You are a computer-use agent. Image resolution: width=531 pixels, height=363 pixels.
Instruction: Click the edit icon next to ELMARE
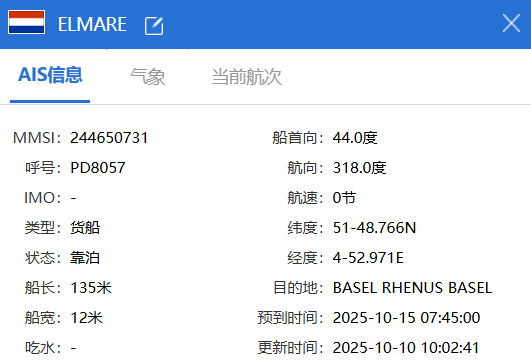154,26
